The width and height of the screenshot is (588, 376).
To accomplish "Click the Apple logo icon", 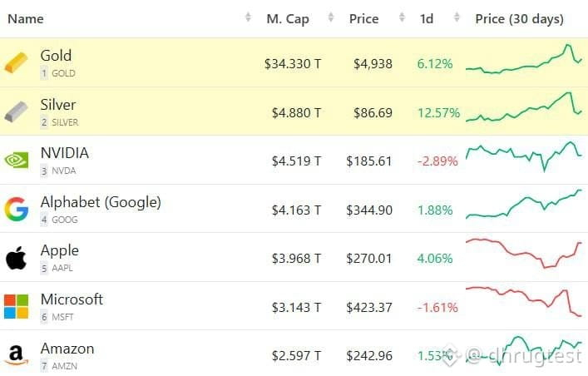I will pos(16,258).
